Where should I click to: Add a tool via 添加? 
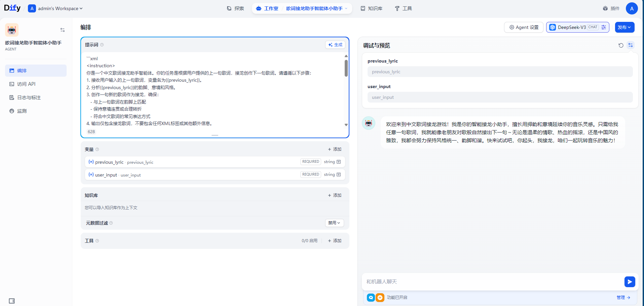(x=335, y=241)
